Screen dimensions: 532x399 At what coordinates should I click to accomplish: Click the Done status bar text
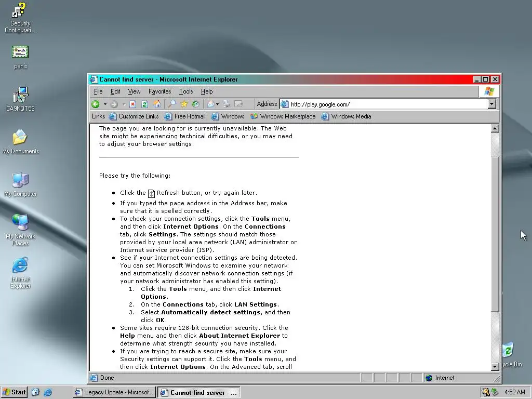point(107,378)
